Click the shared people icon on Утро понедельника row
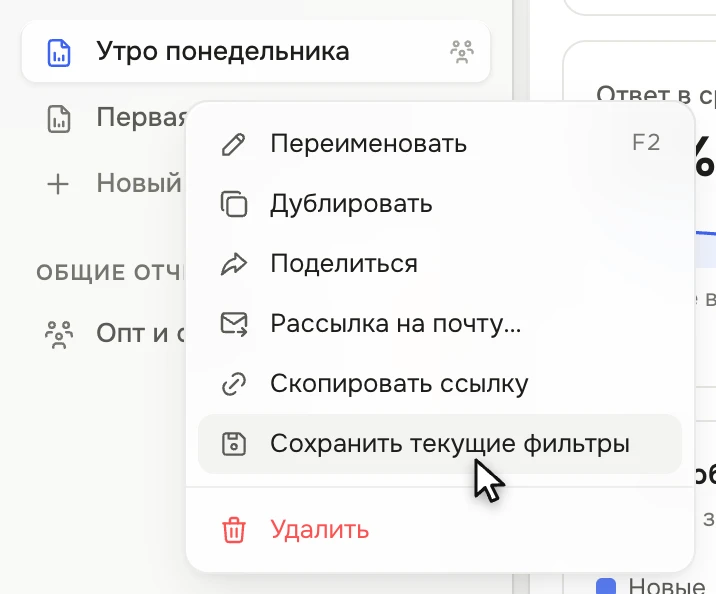Screen dimensions: 716x594 coord(462,52)
